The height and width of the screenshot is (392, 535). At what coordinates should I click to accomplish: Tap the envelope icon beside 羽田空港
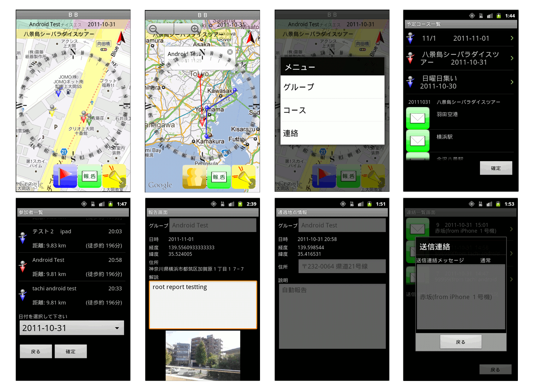[418, 118]
